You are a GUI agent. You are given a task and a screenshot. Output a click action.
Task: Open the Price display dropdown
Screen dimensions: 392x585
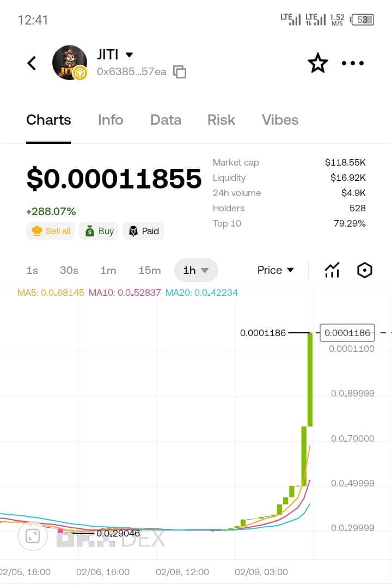tap(275, 270)
